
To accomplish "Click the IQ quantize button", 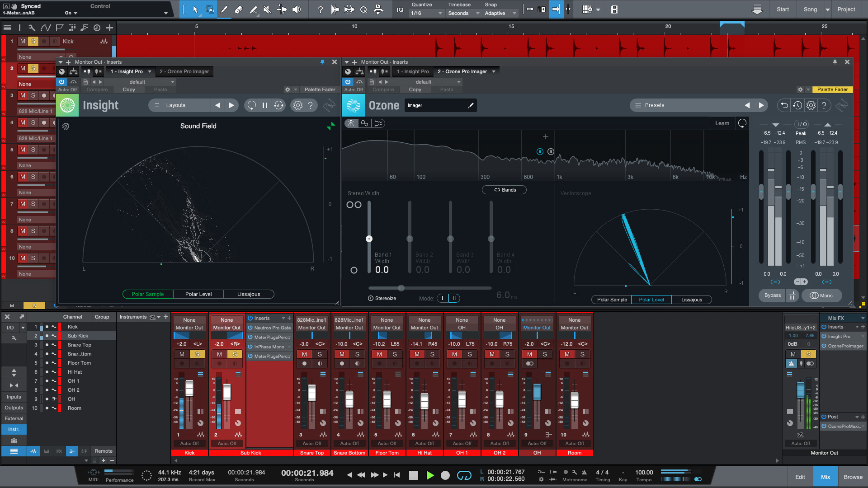I will pyautogui.click(x=400, y=9).
